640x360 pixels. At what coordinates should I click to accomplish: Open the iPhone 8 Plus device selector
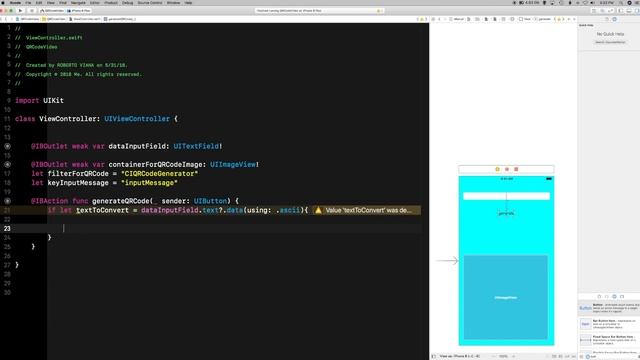coord(79,11)
